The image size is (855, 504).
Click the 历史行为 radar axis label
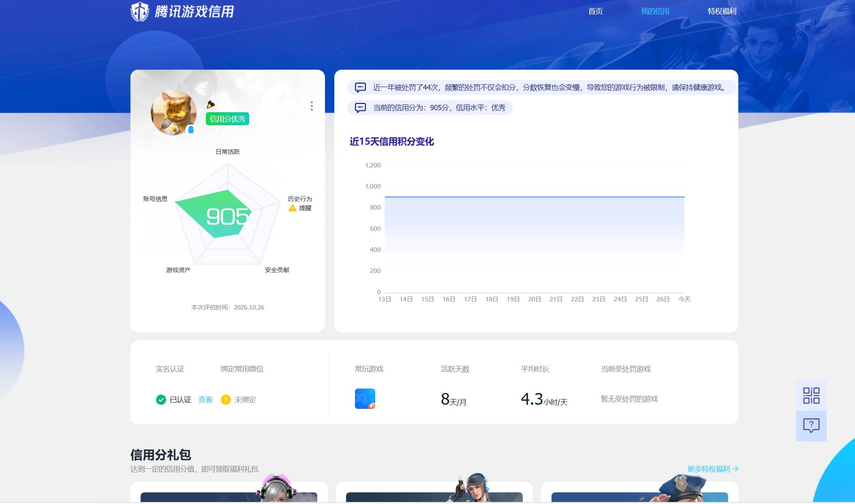(x=300, y=199)
